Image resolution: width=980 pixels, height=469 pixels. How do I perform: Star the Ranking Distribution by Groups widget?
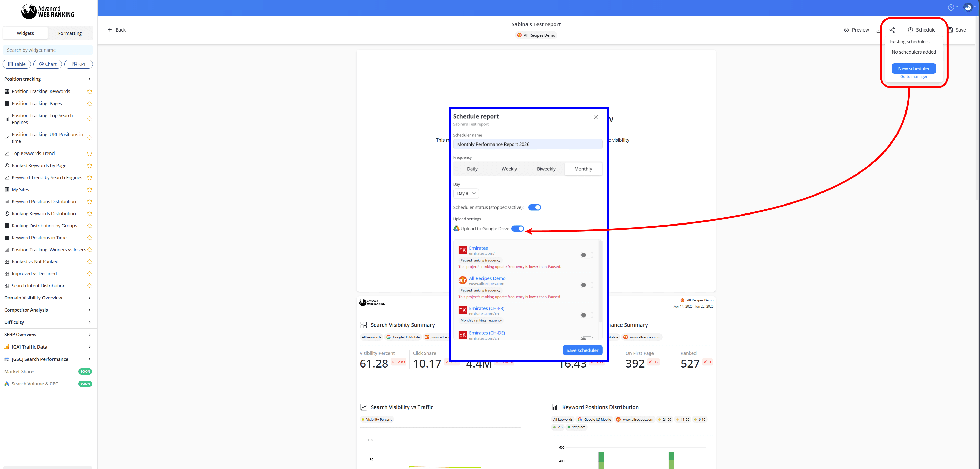(89, 226)
